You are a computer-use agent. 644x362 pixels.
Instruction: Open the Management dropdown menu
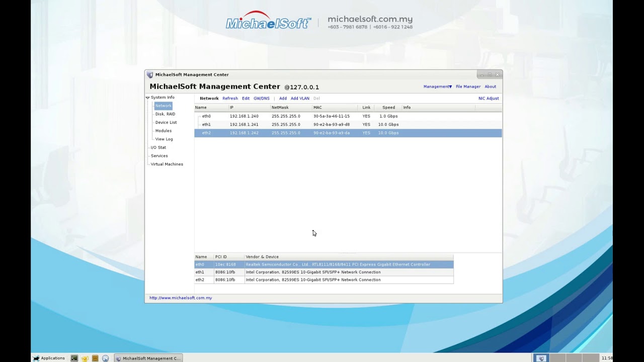438,86
